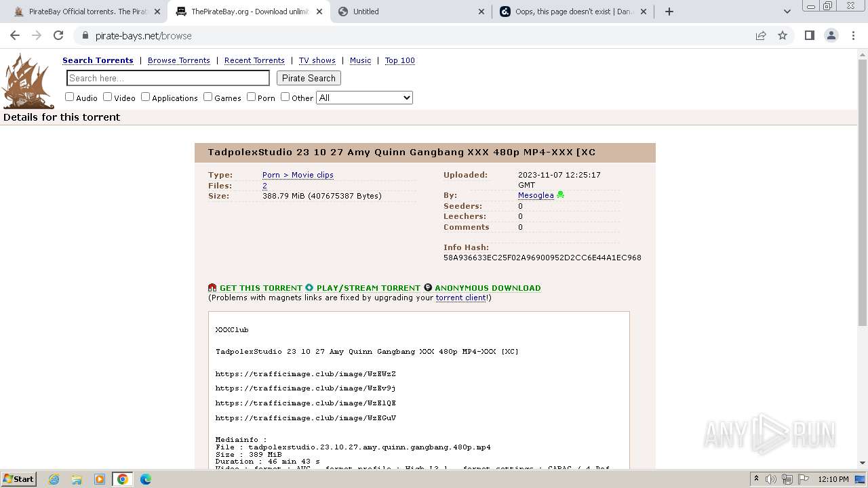Select ThePirateBay.org Download tab
The width and height of the screenshot is (868, 488).
(248, 12)
